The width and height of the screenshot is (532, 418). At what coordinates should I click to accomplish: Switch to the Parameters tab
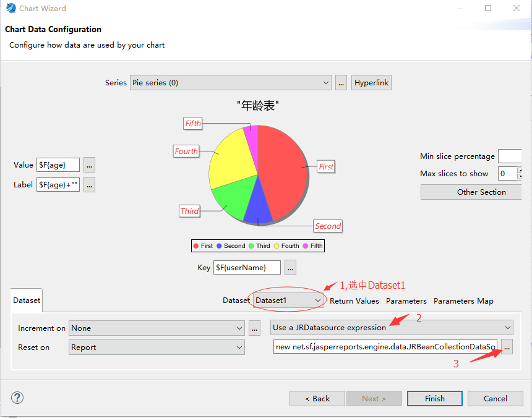tap(406, 301)
